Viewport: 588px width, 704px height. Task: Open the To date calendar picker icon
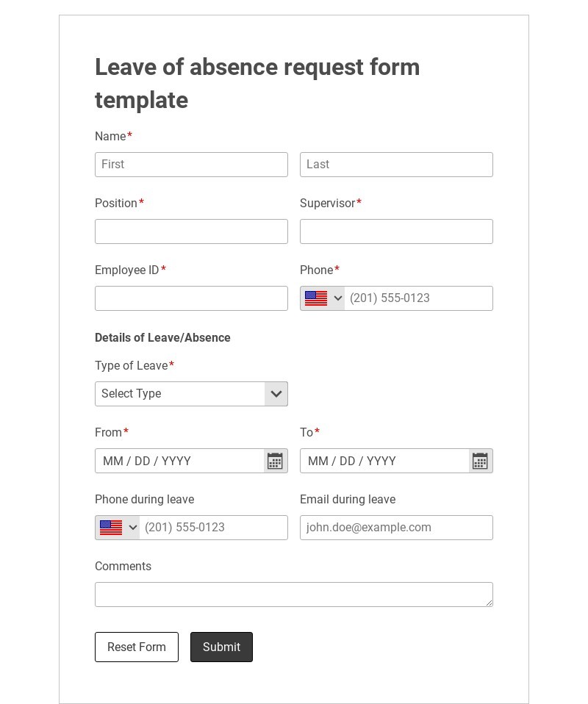480,461
